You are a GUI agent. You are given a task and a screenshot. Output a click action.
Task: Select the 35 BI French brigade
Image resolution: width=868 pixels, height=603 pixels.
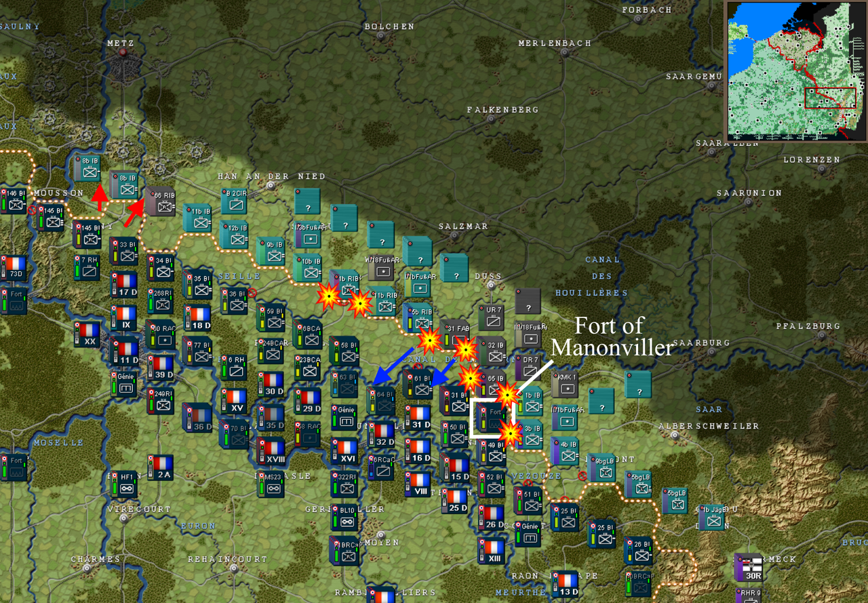click(197, 285)
